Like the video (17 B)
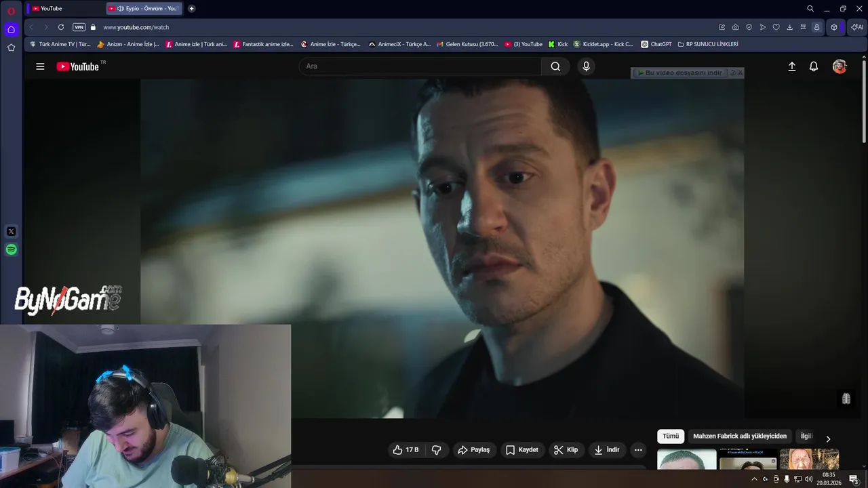This screenshot has width=868, height=488. coord(406,450)
